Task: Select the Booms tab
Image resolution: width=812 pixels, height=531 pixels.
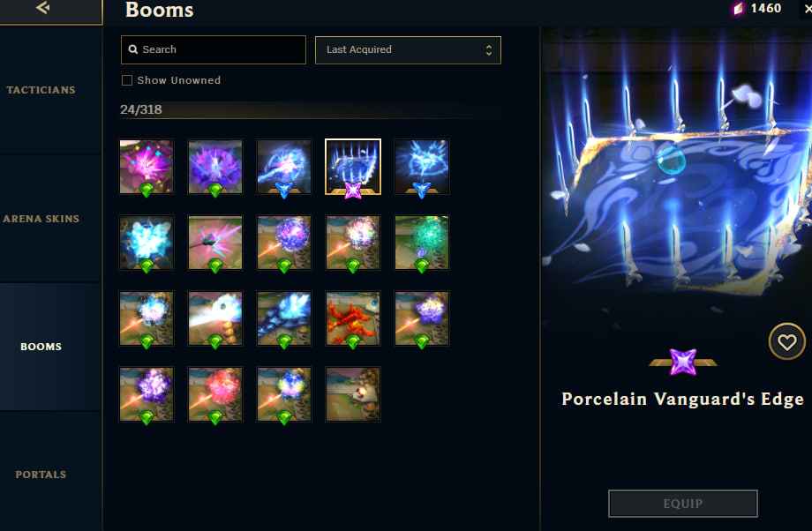Action: click(x=41, y=347)
